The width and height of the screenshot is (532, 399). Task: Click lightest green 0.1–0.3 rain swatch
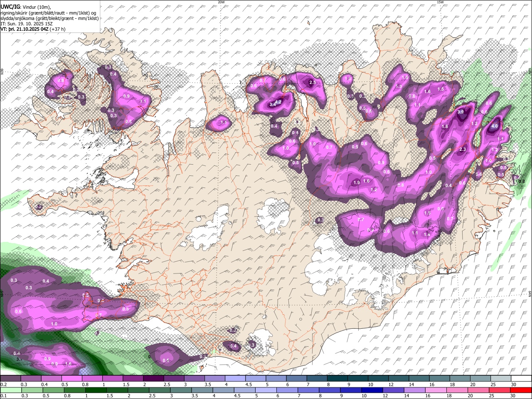coord(11,390)
